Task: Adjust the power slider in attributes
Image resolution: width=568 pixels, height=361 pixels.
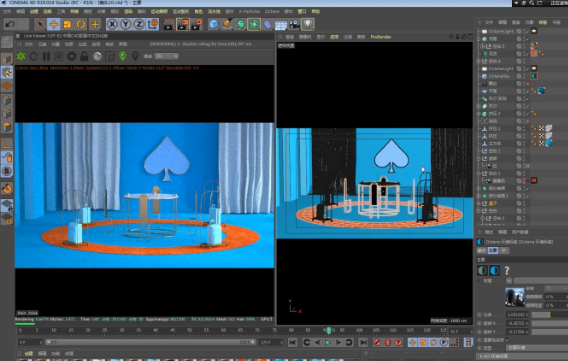Action: pyautogui.click(x=550, y=315)
